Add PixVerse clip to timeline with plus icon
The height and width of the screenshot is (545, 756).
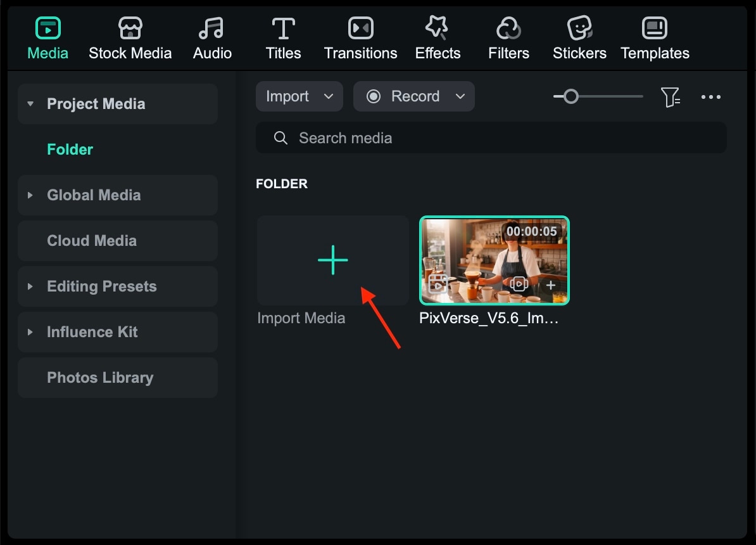coord(550,285)
